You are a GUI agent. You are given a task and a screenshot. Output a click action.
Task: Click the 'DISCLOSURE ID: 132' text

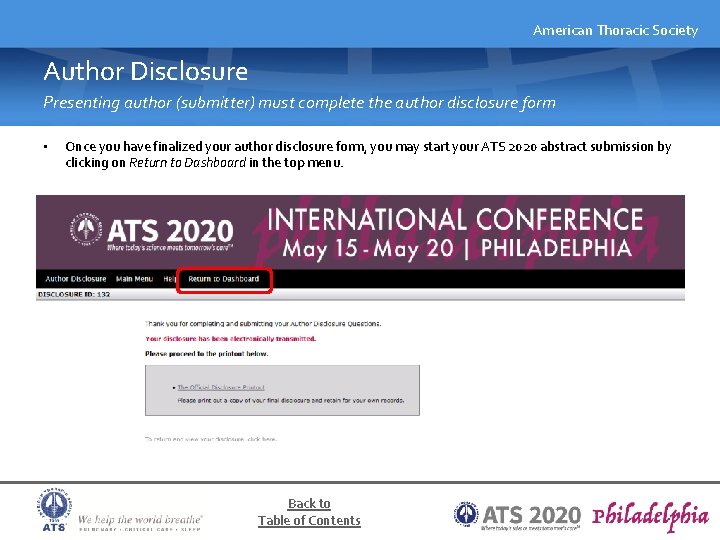pos(74,294)
